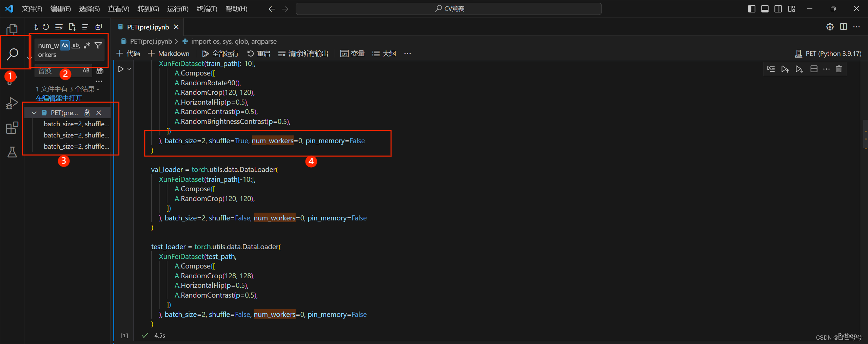Run all notebook cells
Image resolution: width=868 pixels, height=344 pixels.
click(220, 53)
